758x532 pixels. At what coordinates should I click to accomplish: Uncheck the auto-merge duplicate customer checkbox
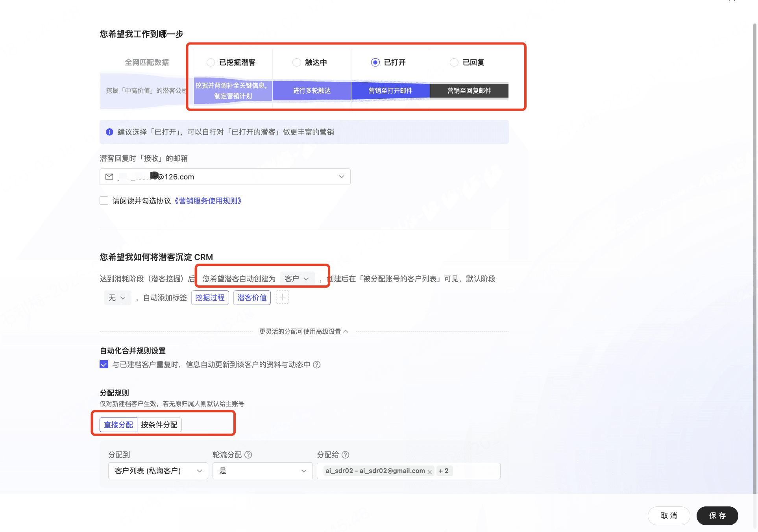tap(104, 365)
